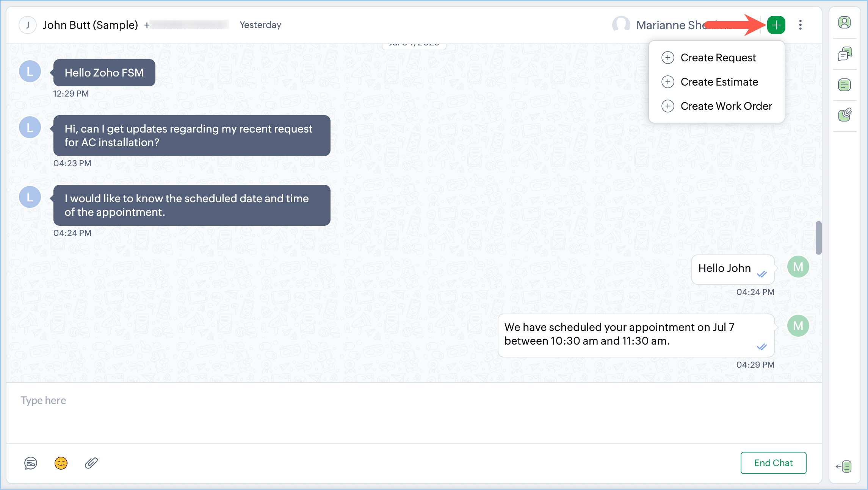This screenshot has height=490, width=868.
Task: Click the AC installation request message bubble
Action: pyautogui.click(x=191, y=136)
